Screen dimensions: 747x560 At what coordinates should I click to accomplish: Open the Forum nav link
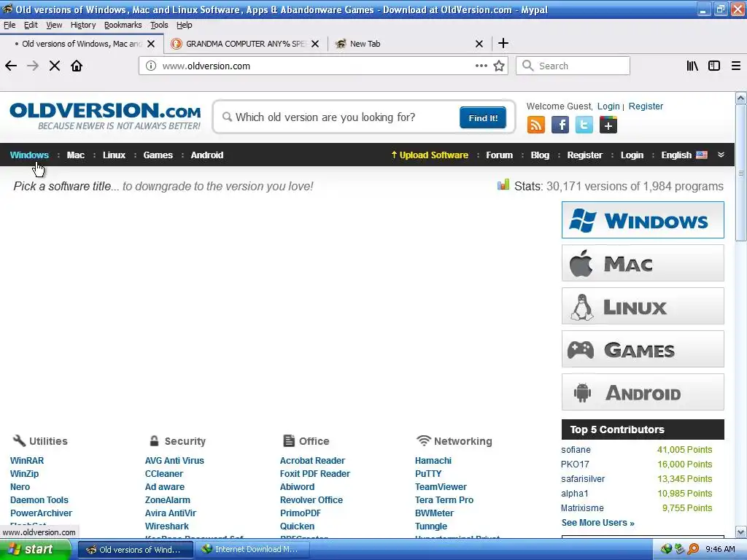tap(499, 155)
